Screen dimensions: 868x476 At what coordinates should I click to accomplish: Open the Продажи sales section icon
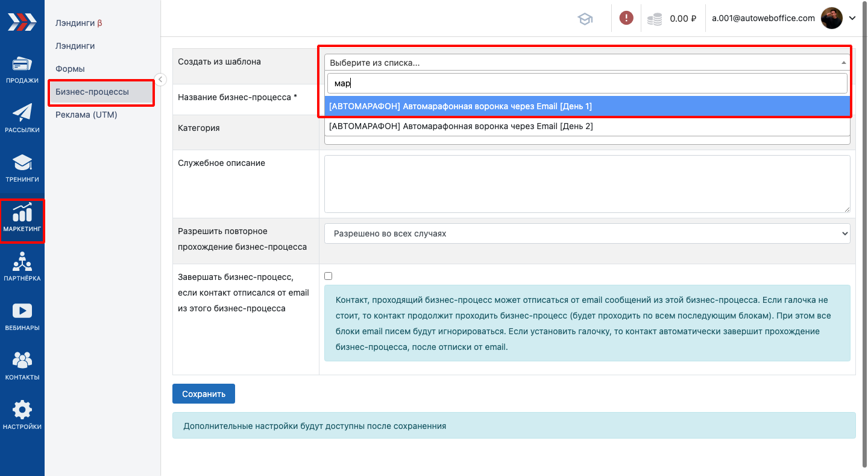(22, 69)
